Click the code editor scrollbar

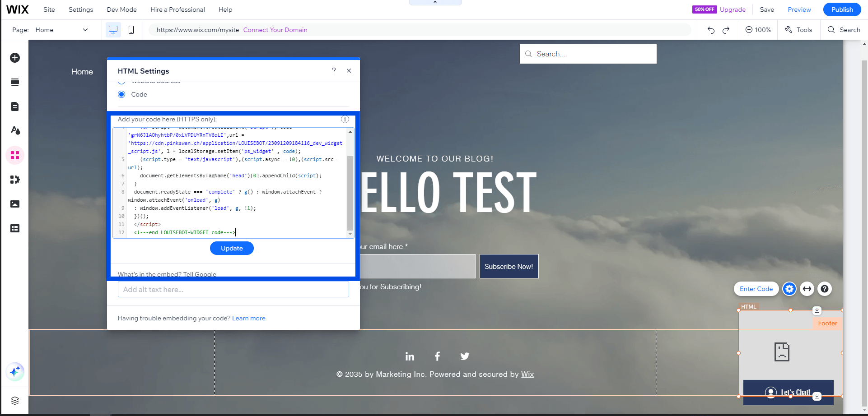pyautogui.click(x=350, y=193)
